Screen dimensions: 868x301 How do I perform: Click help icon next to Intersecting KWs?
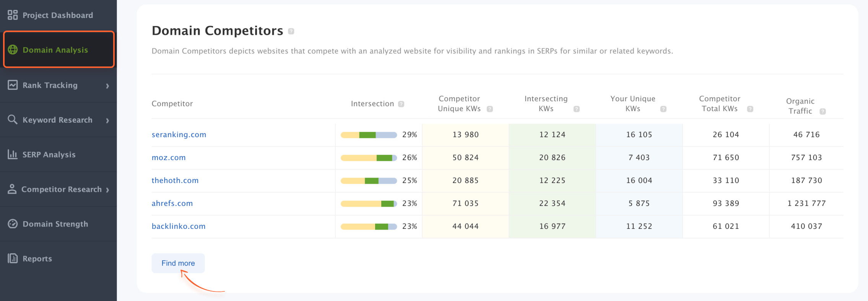click(577, 109)
